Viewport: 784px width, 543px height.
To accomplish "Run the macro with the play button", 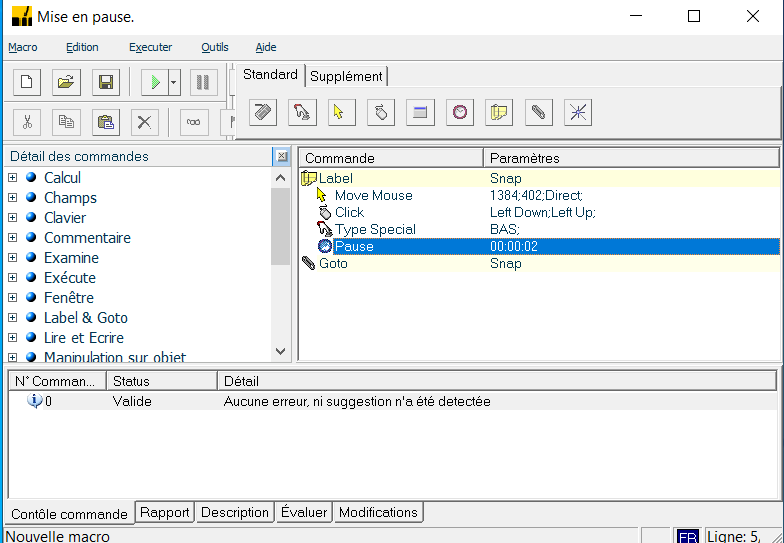I will tap(155, 82).
